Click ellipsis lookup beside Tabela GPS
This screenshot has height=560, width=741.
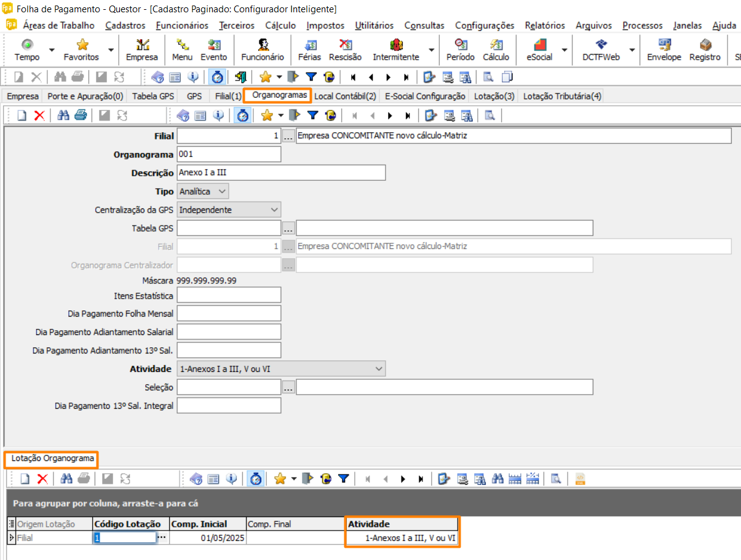(288, 228)
